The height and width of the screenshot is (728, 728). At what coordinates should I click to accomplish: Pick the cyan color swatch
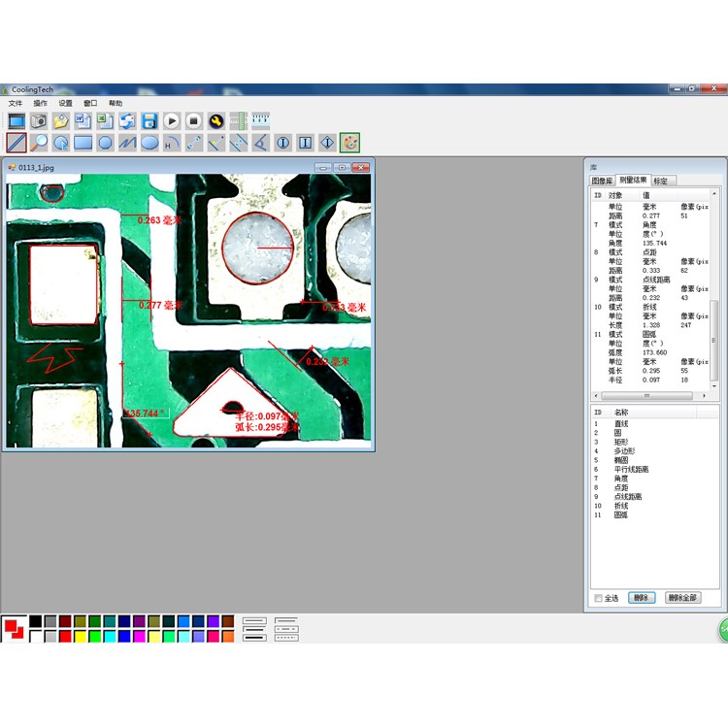(x=110, y=636)
